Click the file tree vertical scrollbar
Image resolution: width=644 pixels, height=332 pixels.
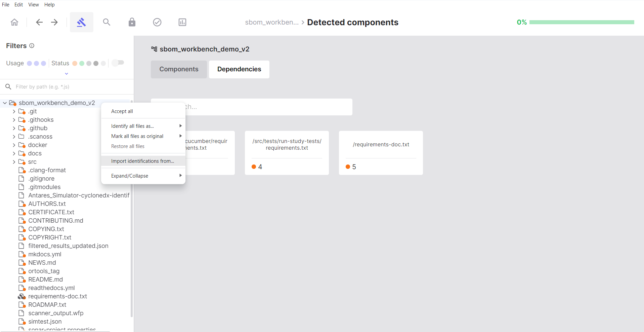tap(132, 209)
